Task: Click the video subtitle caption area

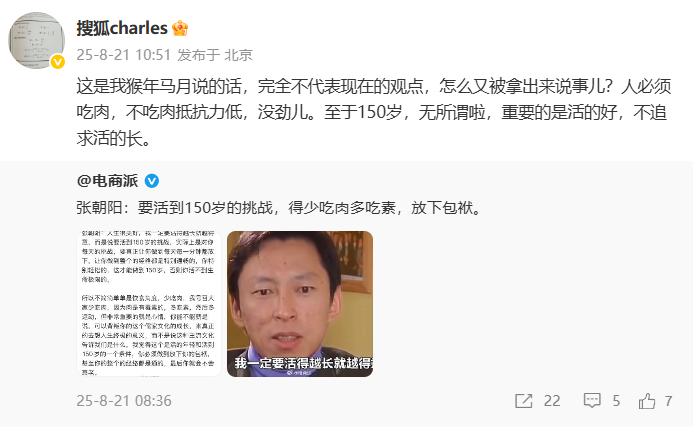Action: click(x=303, y=363)
